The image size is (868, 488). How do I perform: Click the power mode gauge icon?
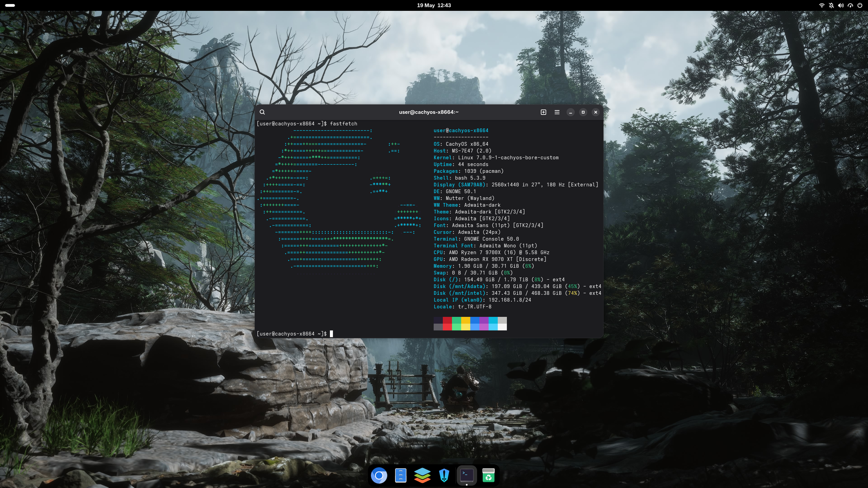(850, 5)
